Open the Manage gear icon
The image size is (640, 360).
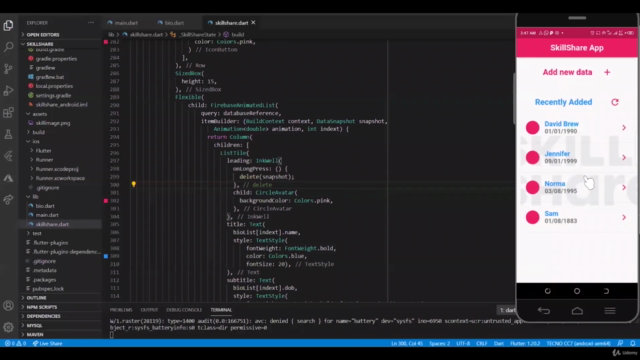coord(8,327)
